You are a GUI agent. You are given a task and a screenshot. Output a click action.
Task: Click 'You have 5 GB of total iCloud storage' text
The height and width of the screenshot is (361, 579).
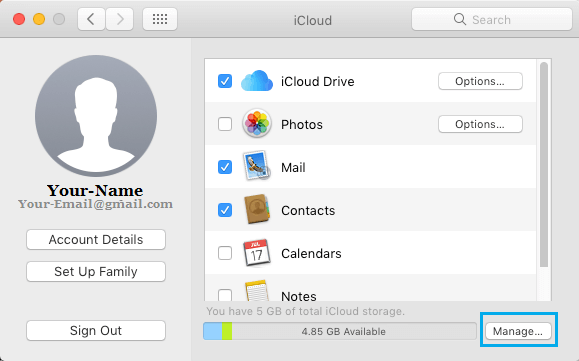pos(305,311)
